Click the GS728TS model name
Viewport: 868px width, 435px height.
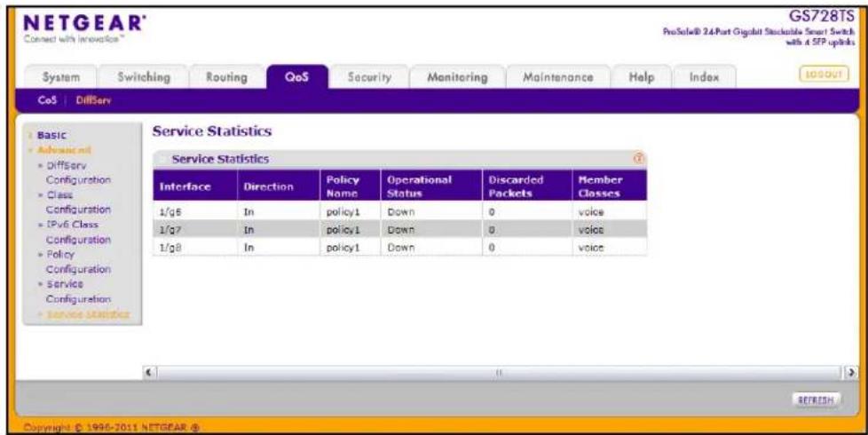click(822, 17)
